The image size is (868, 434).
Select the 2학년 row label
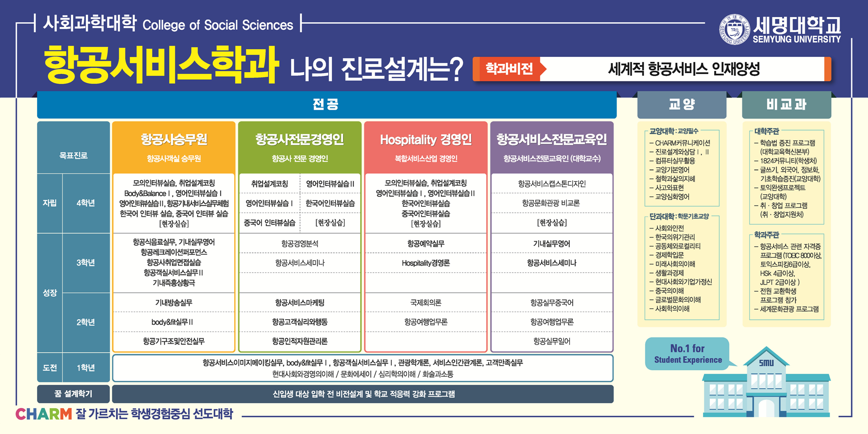tap(86, 322)
